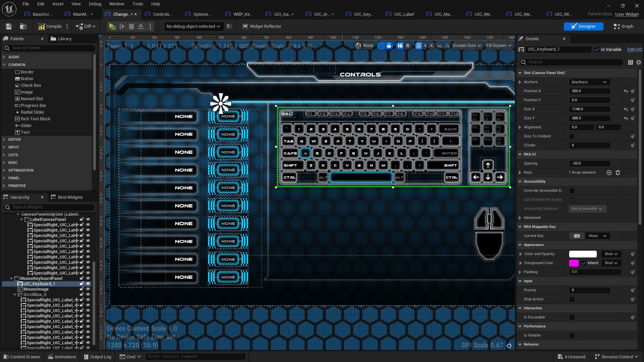This screenshot has height=362, width=644.
Task: Toggle the Is Variable checkbox
Action: 597,50
